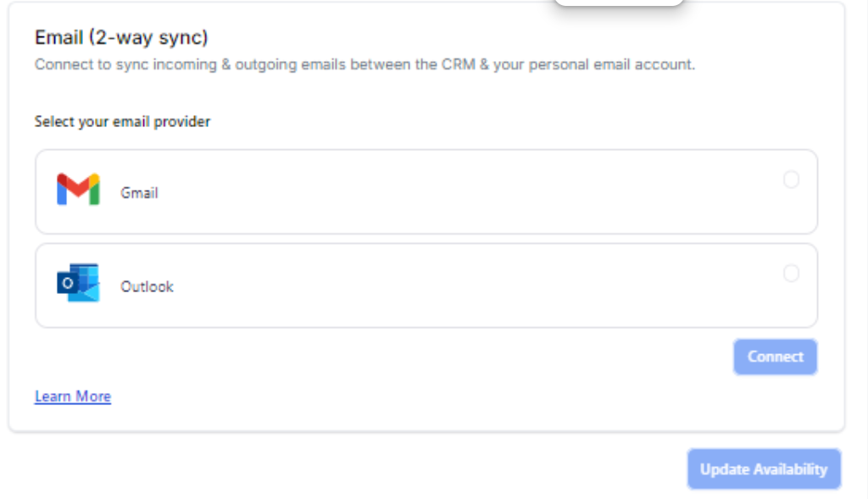
Task: Click the email sync description text
Action: pos(364,64)
